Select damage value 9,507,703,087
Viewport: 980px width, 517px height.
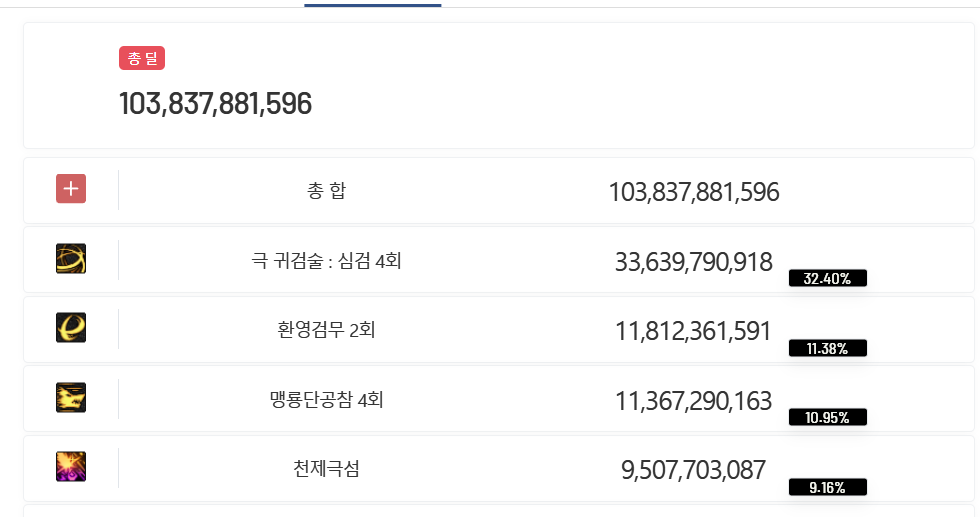tap(693, 470)
